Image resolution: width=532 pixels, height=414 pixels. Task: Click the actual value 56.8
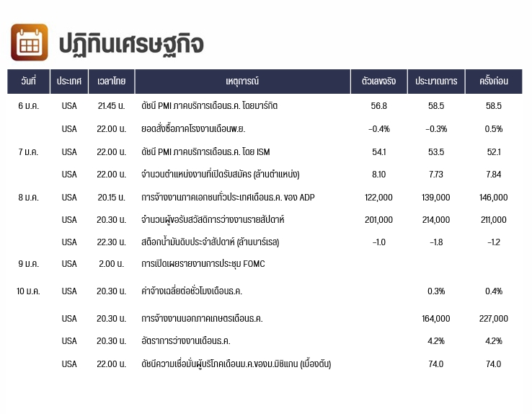378,106
